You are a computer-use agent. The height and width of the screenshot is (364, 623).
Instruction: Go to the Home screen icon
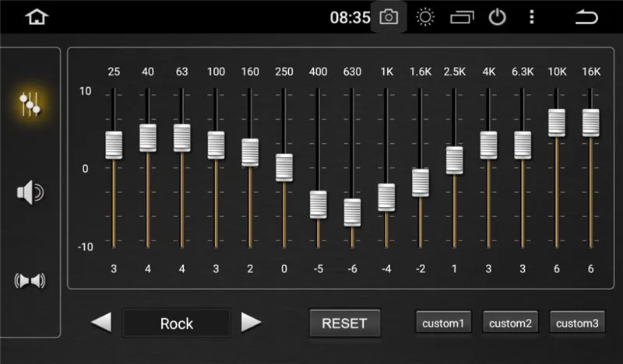coord(37,17)
